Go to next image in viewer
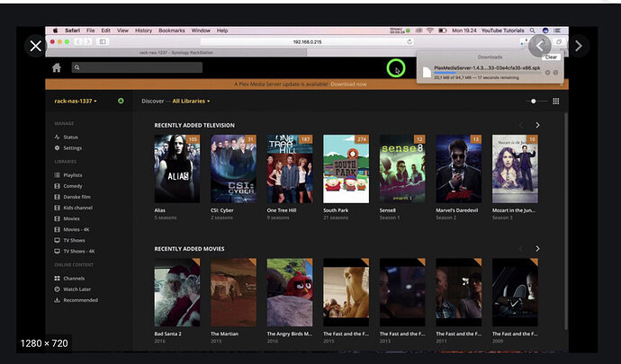Screen dimensions: 621x364 coord(578,46)
